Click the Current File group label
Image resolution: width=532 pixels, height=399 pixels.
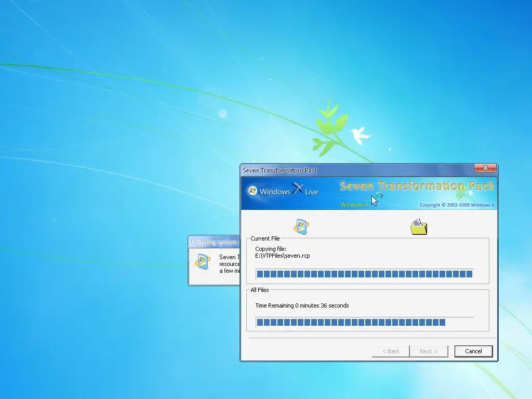pyautogui.click(x=265, y=238)
